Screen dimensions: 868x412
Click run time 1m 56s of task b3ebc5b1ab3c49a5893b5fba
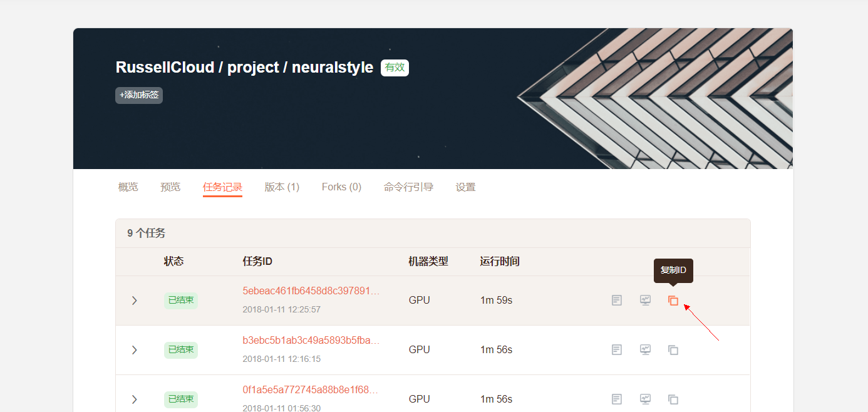pos(496,350)
